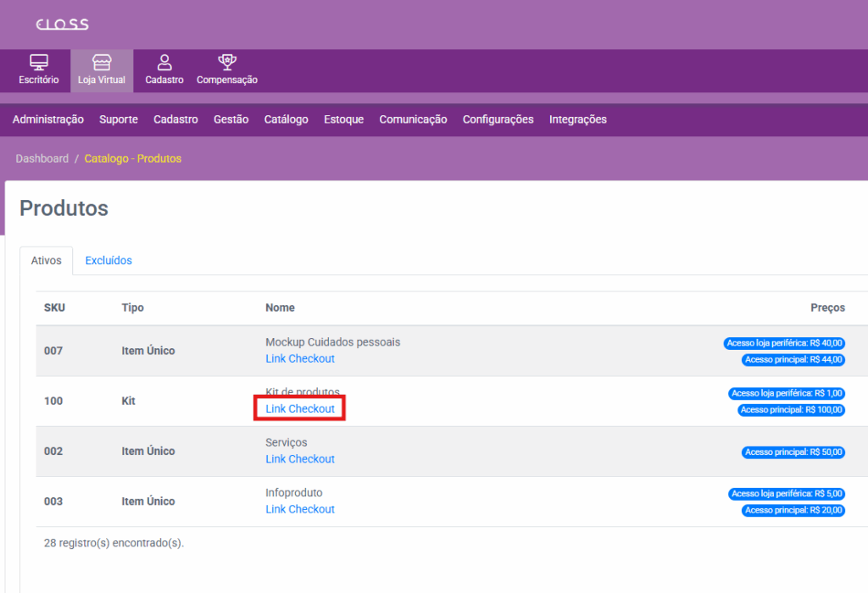Click the Tipo column header
Viewport: 868px width, 593px height.
pyautogui.click(x=133, y=308)
